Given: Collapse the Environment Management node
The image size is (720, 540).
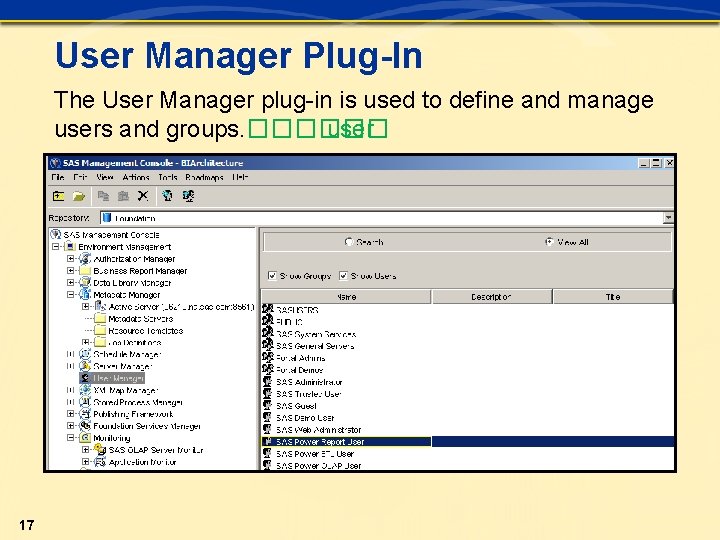Looking at the screenshot, I should (x=56, y=247).
